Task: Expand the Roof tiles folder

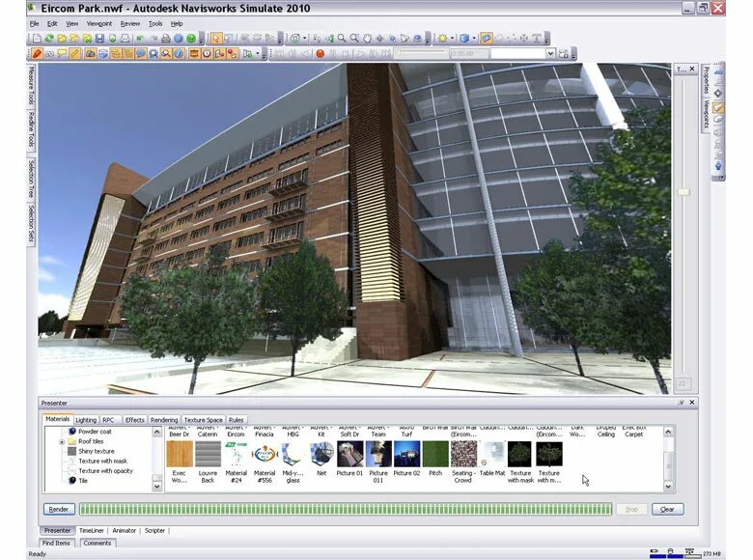Action: click(x=62, y=441)
